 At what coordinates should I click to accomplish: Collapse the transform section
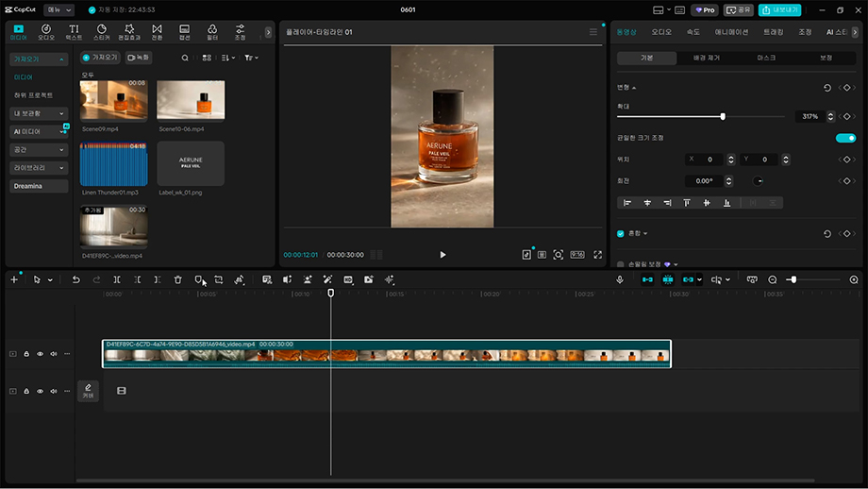coord(634,88)
